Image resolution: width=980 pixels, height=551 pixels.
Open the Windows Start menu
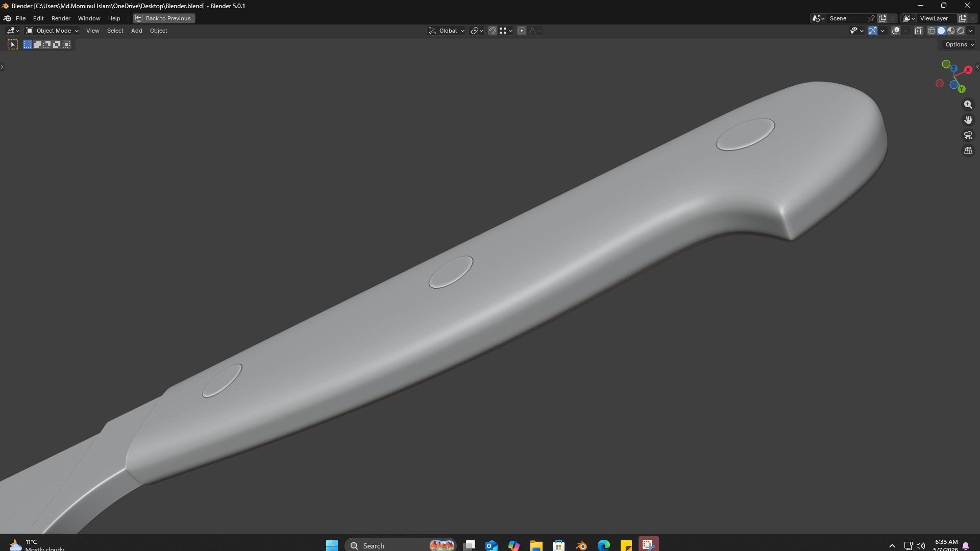point(332,545)
